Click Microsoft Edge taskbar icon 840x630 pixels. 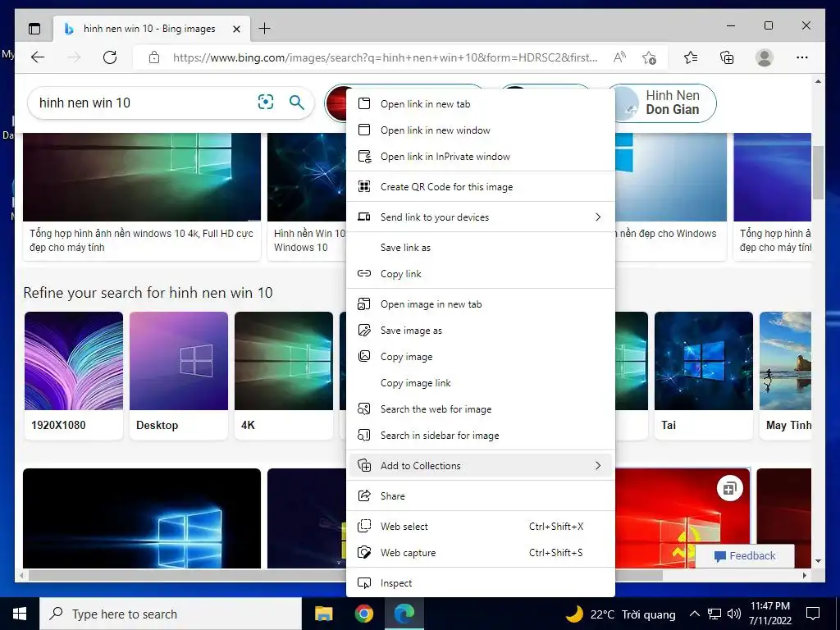click(x=404, y=614)
